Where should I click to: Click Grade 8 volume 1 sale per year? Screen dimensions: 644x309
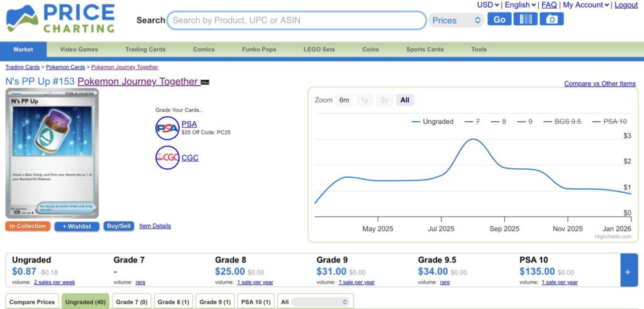pos(255,283)
